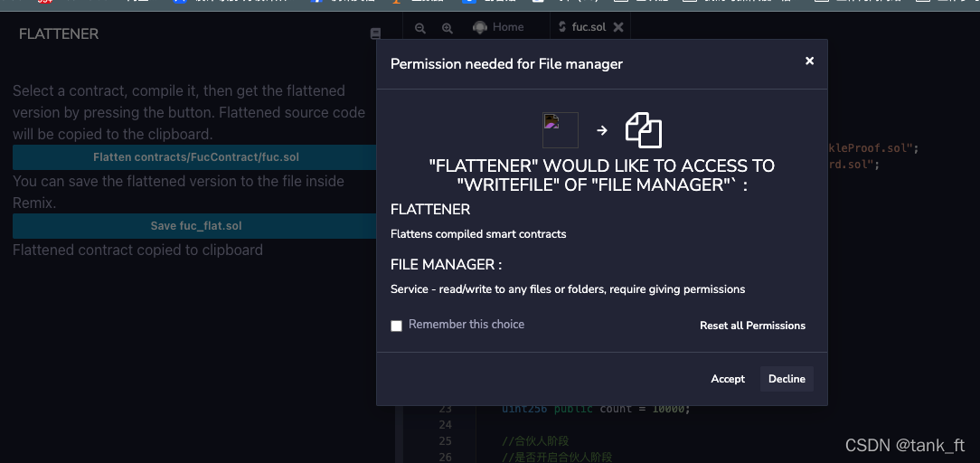Click Reset all Permissions

[752, 326]
